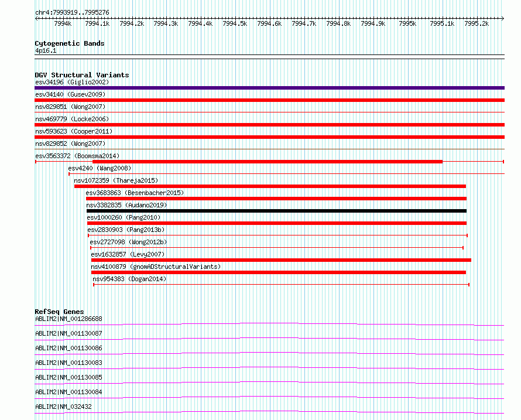Select nsv3382835 (Audano2019) label
Image resolution: width=521 pixels, height=420 pixels.
point(126,205)
